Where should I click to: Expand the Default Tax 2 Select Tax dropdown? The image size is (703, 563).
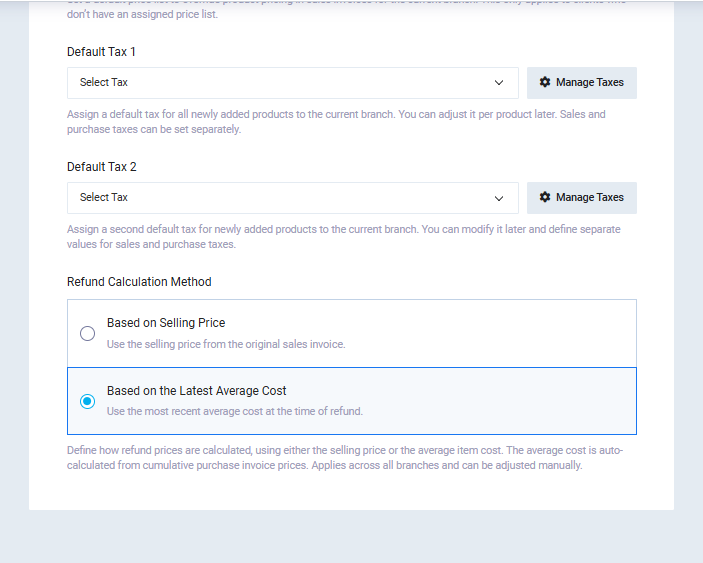coord(292,198)
